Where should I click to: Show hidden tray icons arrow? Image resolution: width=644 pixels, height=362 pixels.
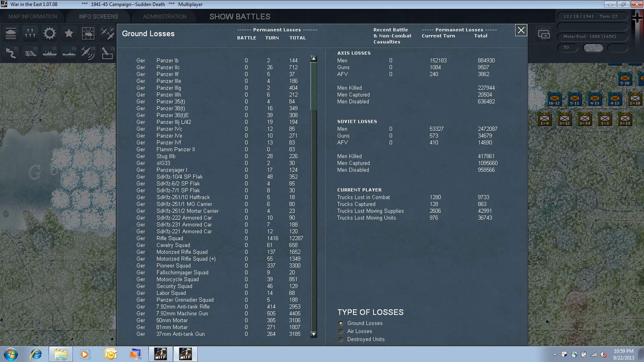coord(555,355)
